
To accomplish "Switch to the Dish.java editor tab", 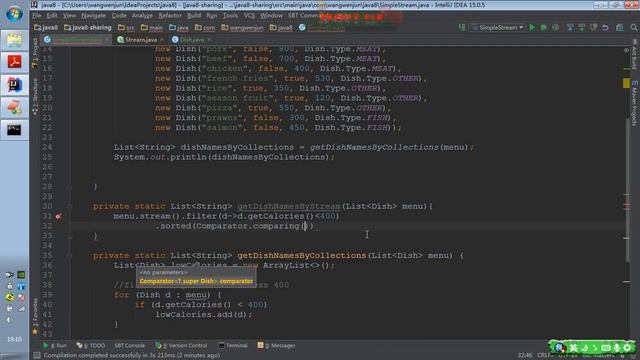I will pos(192,40).
